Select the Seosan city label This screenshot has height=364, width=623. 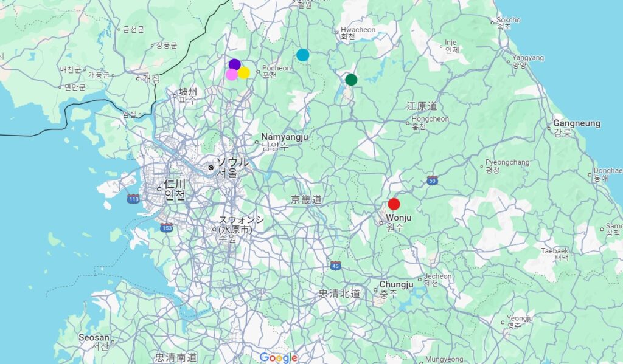coord(94,338)
